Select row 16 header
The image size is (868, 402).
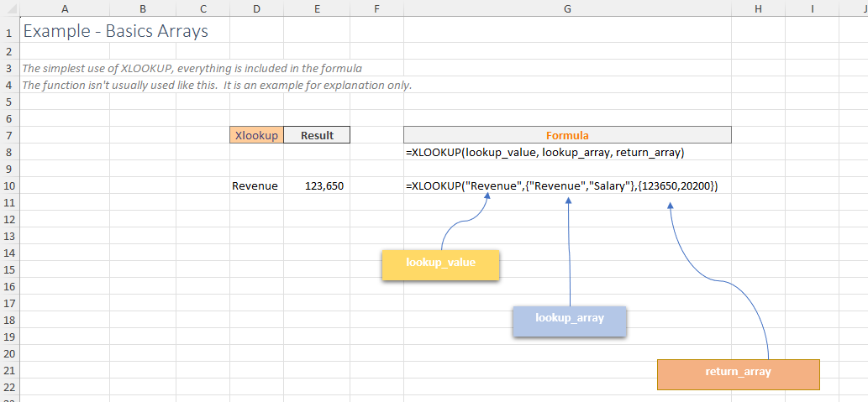click(x=9, y=287)
